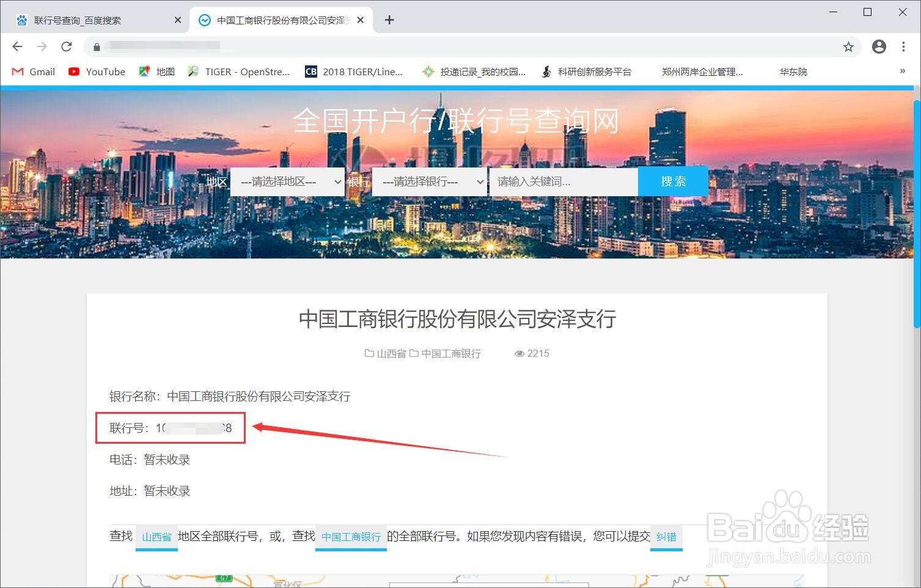
Task: Click the keyword search input field
Action: tap(562, 181)
